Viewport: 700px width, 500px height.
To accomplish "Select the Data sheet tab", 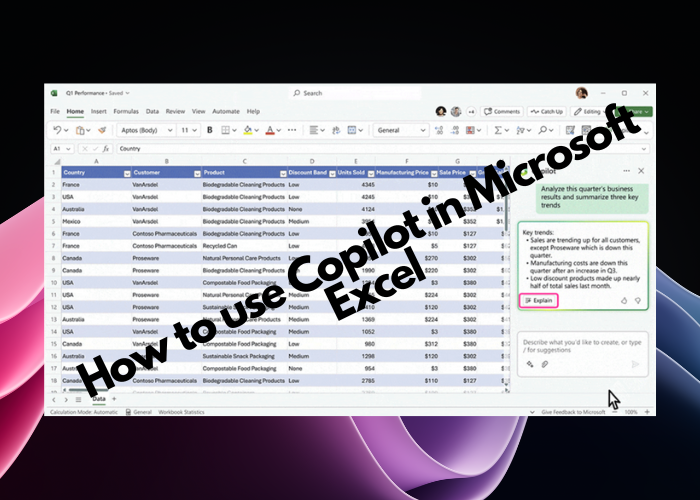I will point(99,399).
